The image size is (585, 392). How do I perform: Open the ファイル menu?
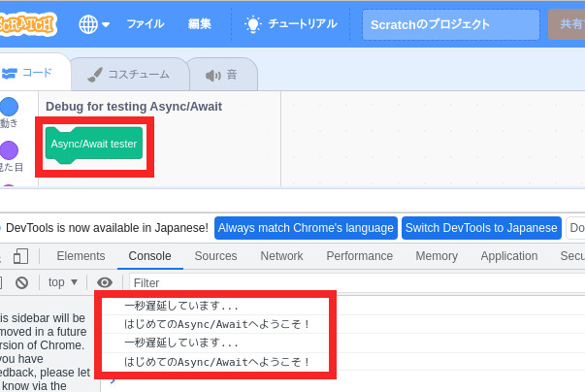tap(146, 24)
